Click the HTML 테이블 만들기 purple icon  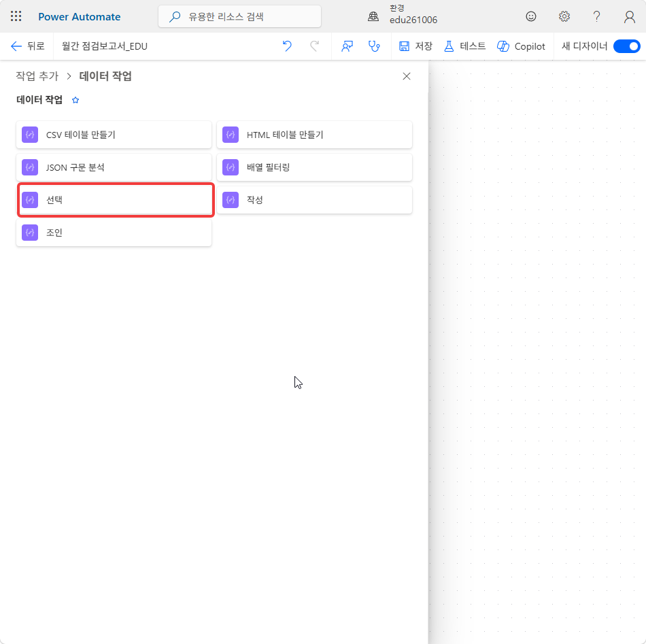pyautogui.click(x=231, y=135)
